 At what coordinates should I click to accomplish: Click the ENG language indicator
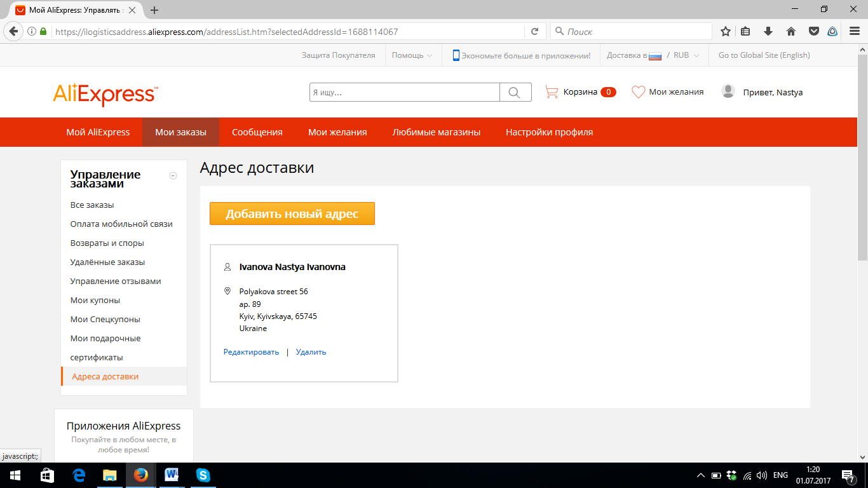click(x=780, y=475)
